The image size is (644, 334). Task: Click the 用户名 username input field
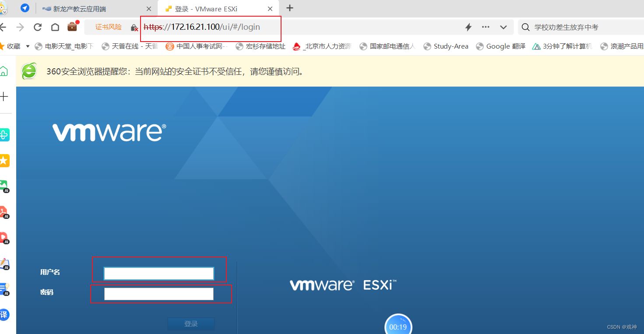(x=158, y=274)
